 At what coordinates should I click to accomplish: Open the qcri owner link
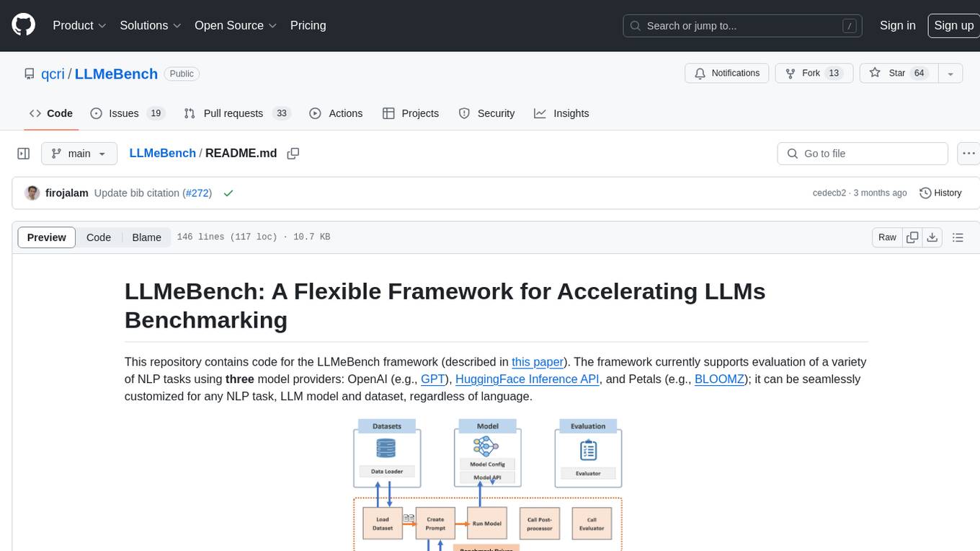pyautogui.click(x=53, y=74)
